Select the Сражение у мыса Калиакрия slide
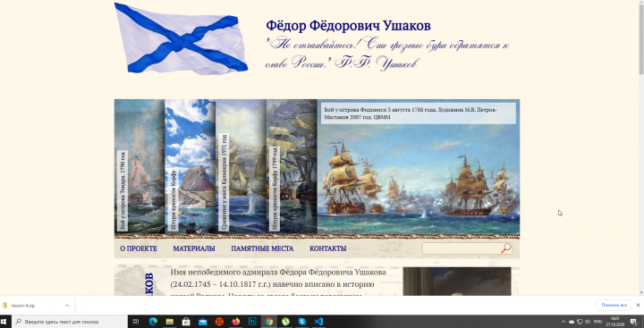This screenshot has width=644, height=328. pyautogui.click(x=241, y=166)
